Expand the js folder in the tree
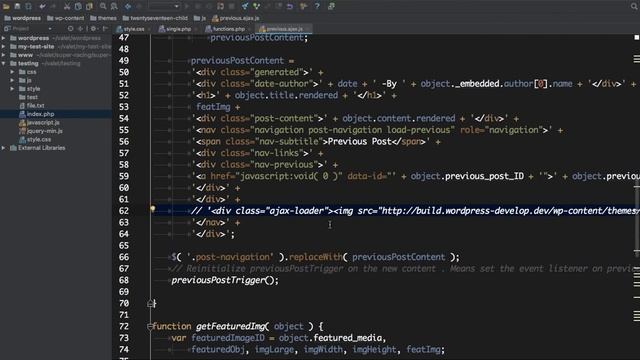 coord(12,80)
